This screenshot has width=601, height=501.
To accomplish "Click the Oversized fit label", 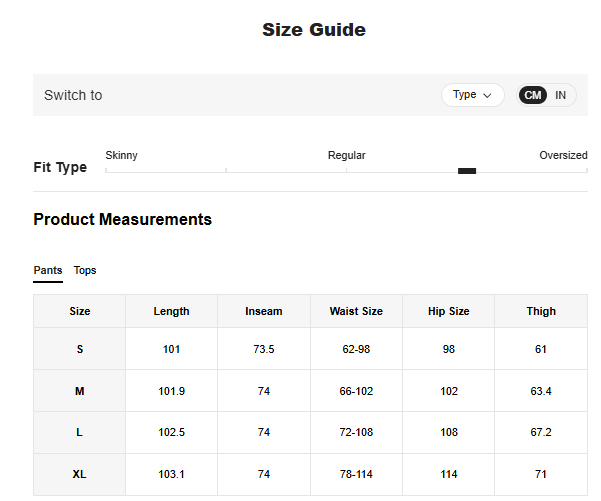I will coord(563,155).
